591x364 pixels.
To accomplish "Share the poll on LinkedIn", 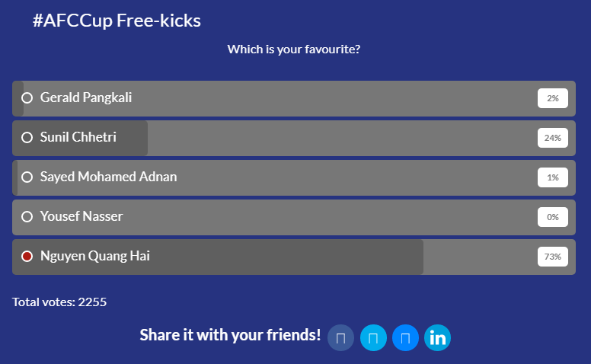I will point(437,337).
